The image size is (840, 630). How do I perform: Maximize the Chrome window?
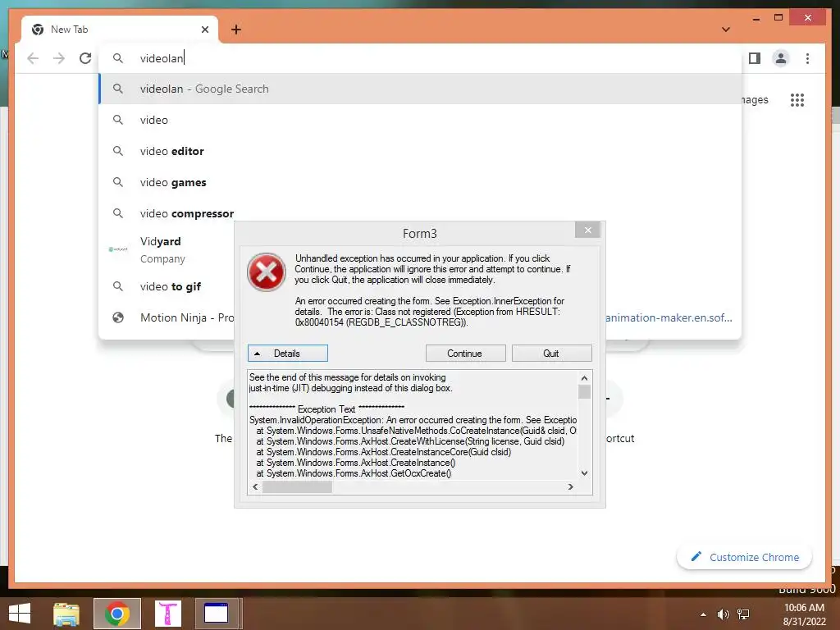pos(778,18)
